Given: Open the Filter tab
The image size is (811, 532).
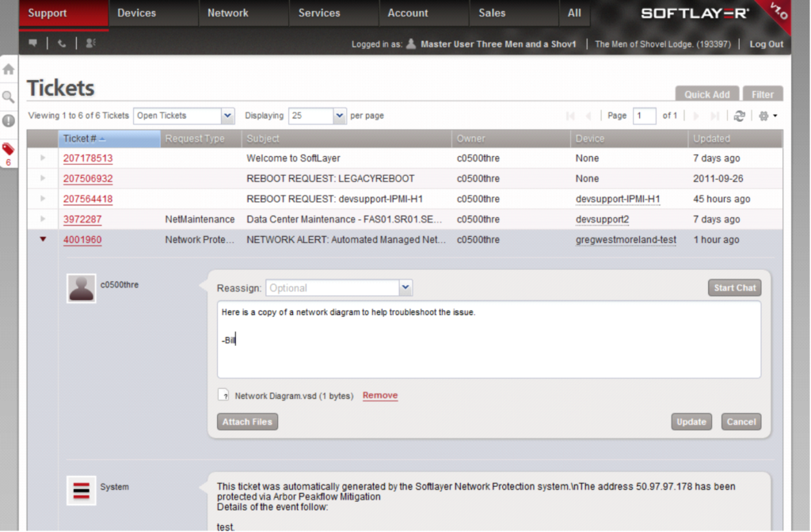Looking at the screenshot, I should coord(763,94).
